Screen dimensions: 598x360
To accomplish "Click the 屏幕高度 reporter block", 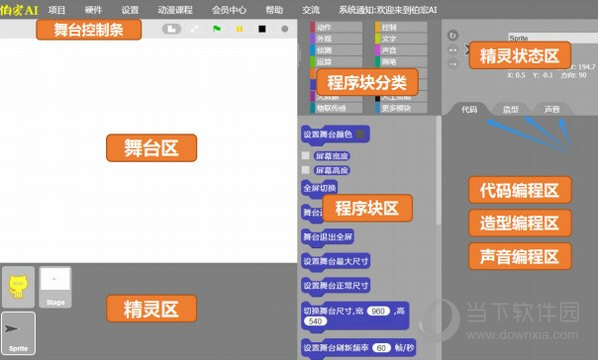I will point(332,170).
